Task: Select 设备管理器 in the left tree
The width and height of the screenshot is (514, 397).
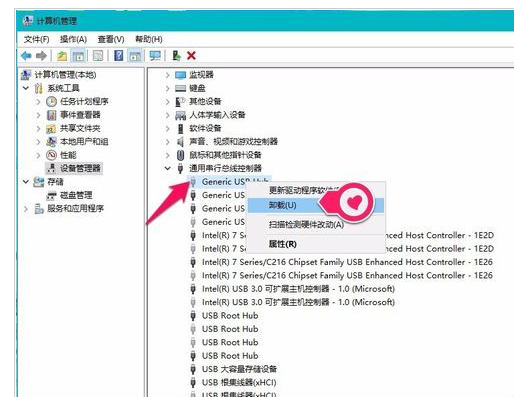Action: click(x=80, y=168)
